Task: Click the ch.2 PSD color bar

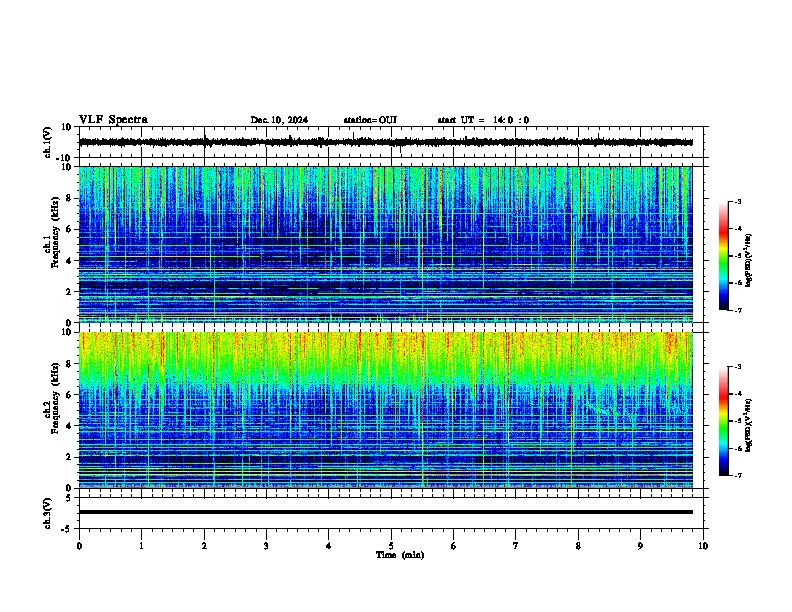Action: pyautogui.click(x=724, y=421)
